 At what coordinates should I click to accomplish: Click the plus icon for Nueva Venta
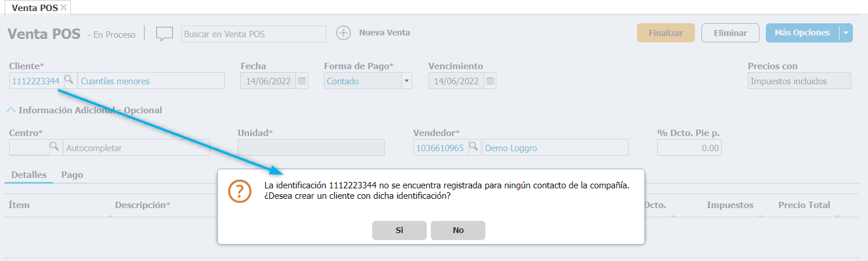344,33
